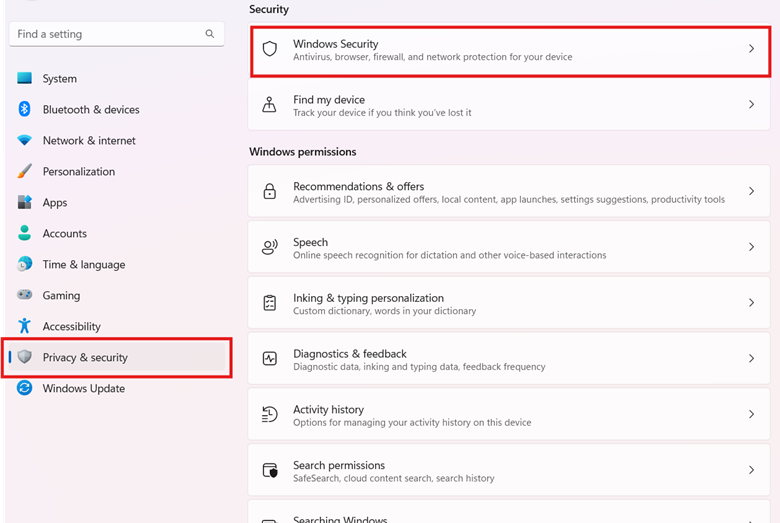Click the Gaming controller icon
The height and width of the screenshot is (523, 780).
(x=24, y=295)
